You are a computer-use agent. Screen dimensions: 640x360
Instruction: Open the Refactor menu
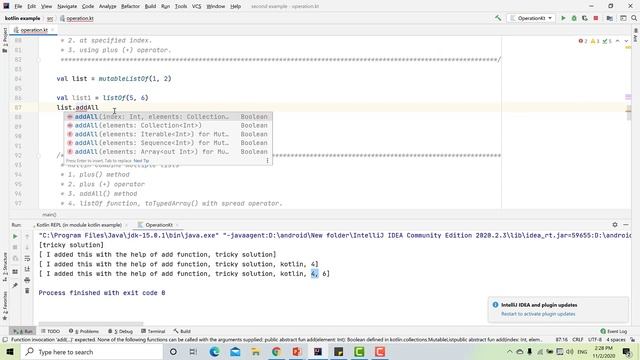[130, 7]
